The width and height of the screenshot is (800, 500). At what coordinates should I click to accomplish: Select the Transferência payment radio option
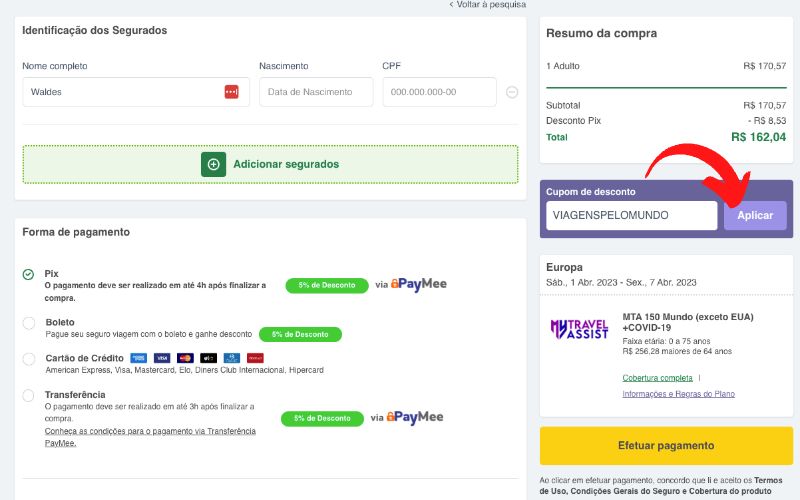click(x=28, y=395)
